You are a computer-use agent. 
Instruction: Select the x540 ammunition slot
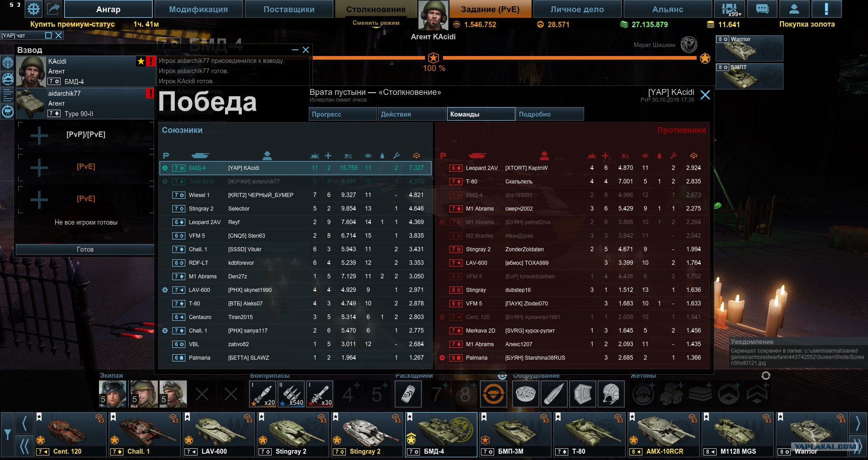tap(292, 394)
